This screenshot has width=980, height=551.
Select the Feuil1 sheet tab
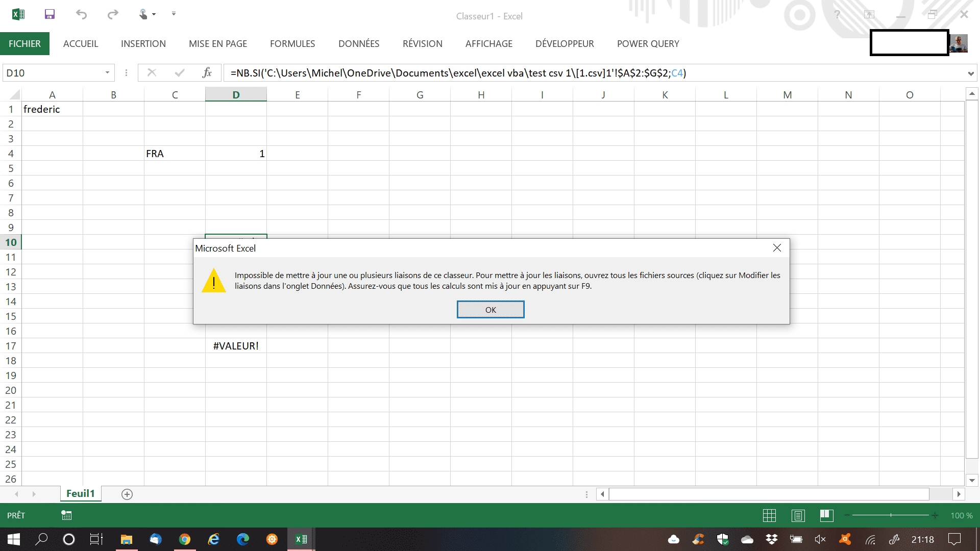(81, 494)
